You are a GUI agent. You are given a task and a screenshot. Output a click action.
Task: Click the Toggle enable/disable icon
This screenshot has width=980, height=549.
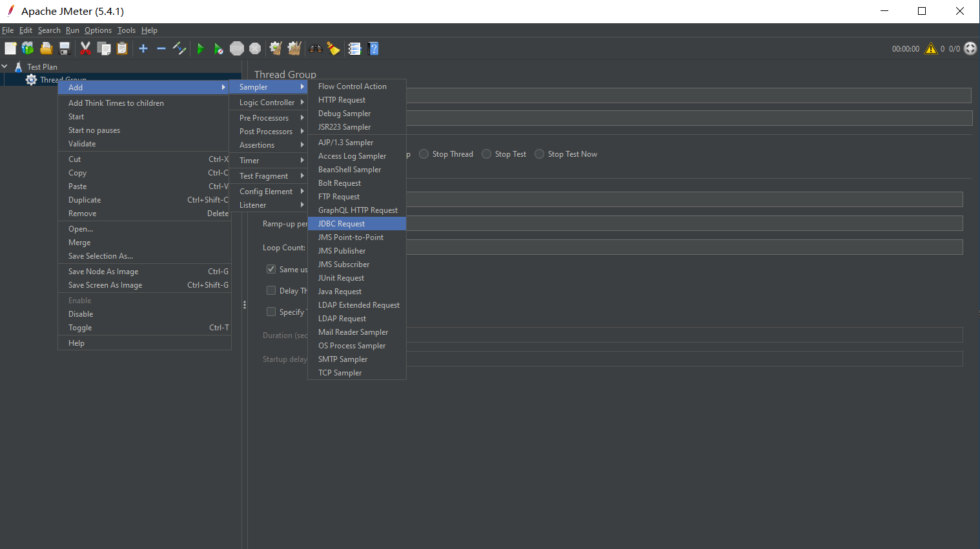(179, 48)
